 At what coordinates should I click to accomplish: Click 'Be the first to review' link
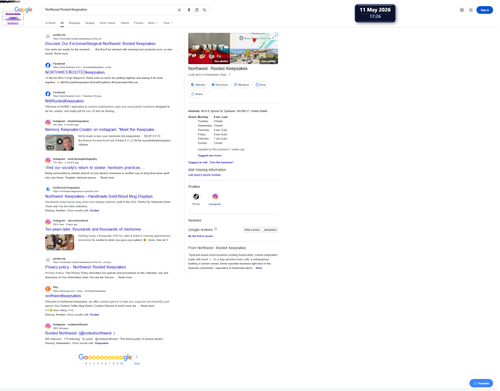200,236
